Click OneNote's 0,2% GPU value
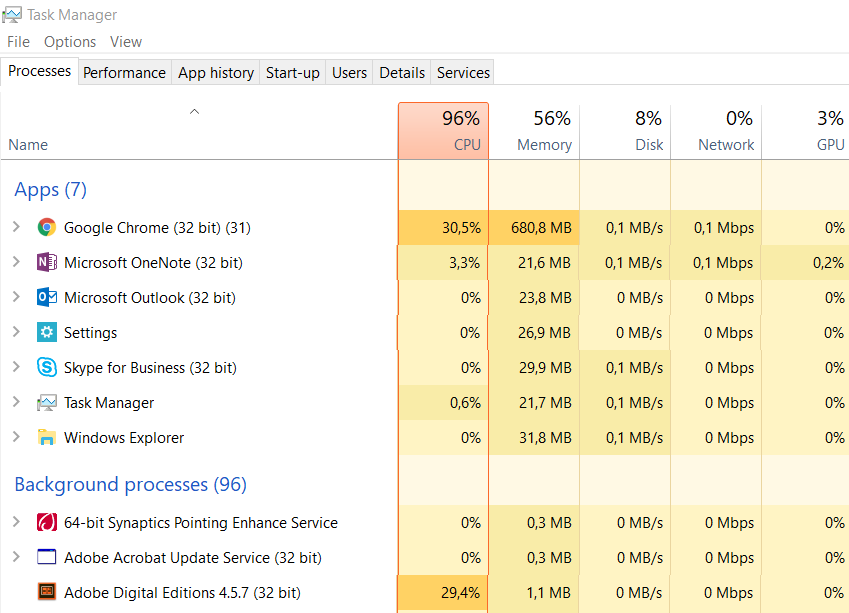 [x=828, y=263]
